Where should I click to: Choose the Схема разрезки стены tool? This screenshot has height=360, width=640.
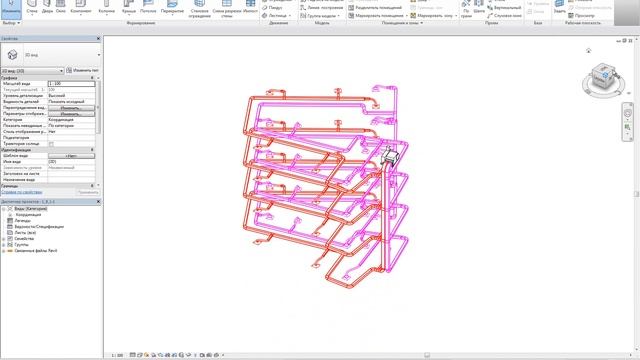pyautogui.click(x=227, y=8)
